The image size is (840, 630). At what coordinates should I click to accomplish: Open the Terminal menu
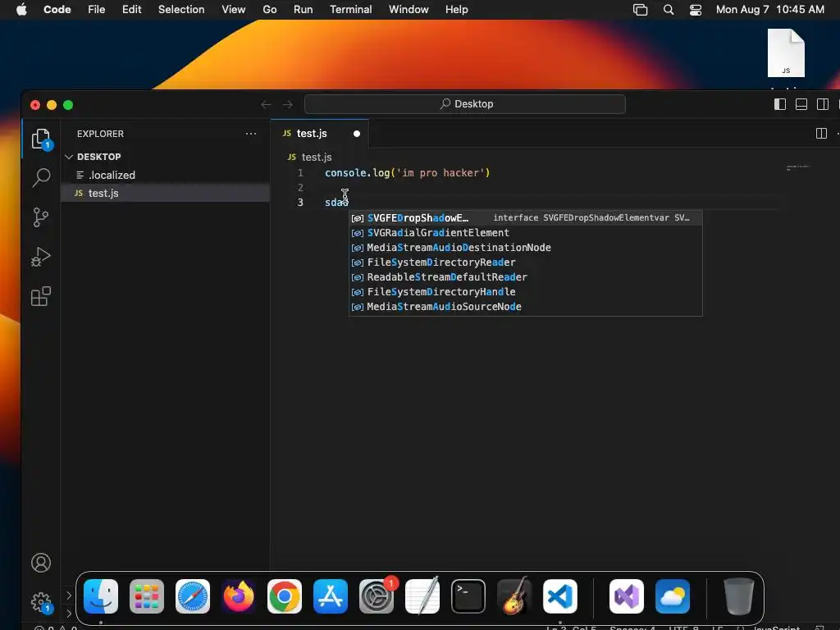[x=351, y=10]
